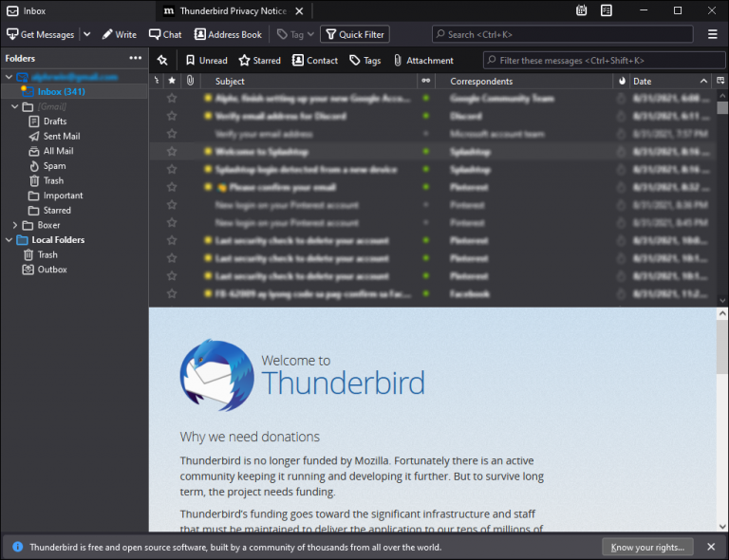
Task: Switch to the Inbox tab
Action: (x=78, y=10)
